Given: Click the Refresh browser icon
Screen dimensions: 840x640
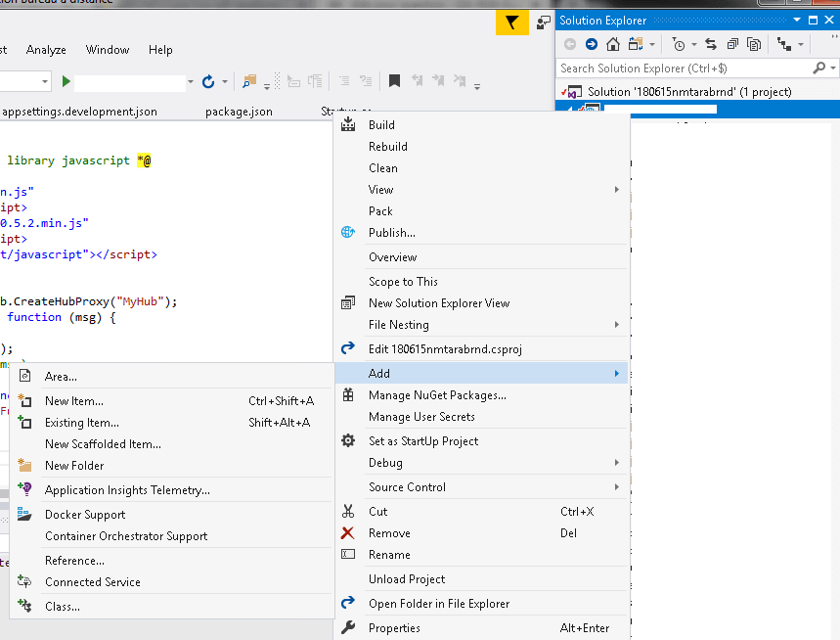Looking at the screenshot, I should (x=208, y=81).
